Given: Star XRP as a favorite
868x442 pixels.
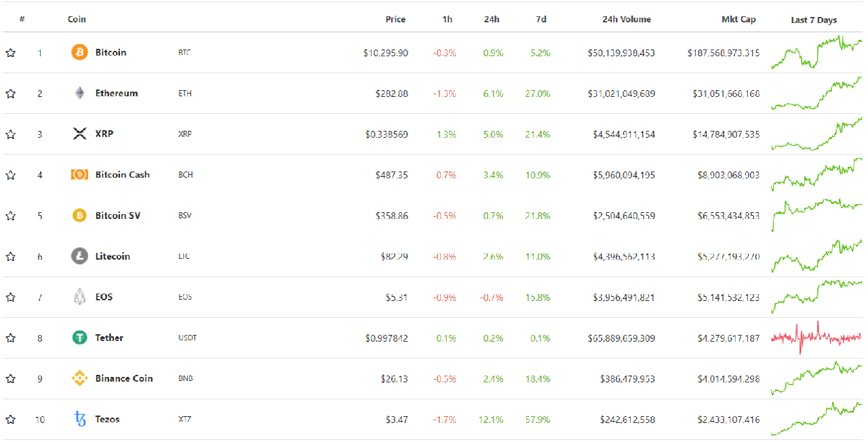Looking at the screenshot, I should [x=10, y=134].
